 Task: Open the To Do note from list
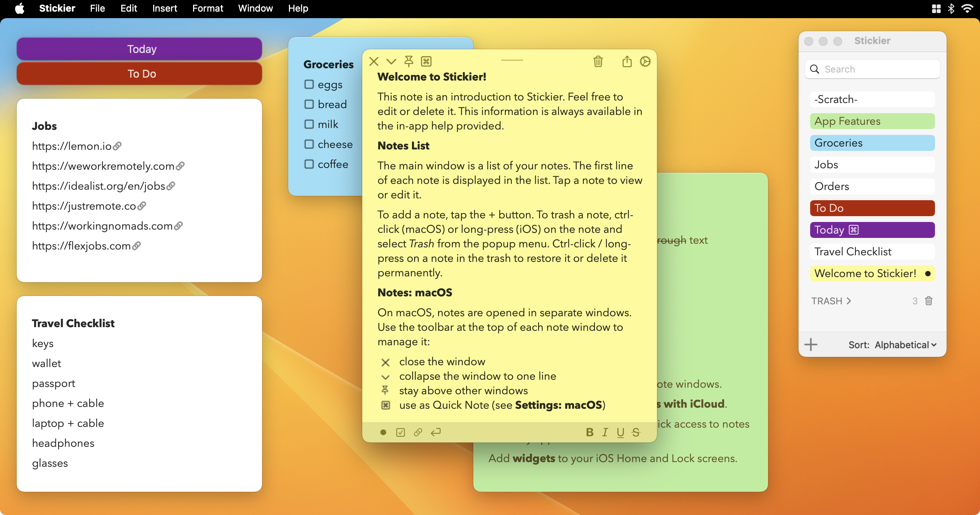[x=872, y=208]
